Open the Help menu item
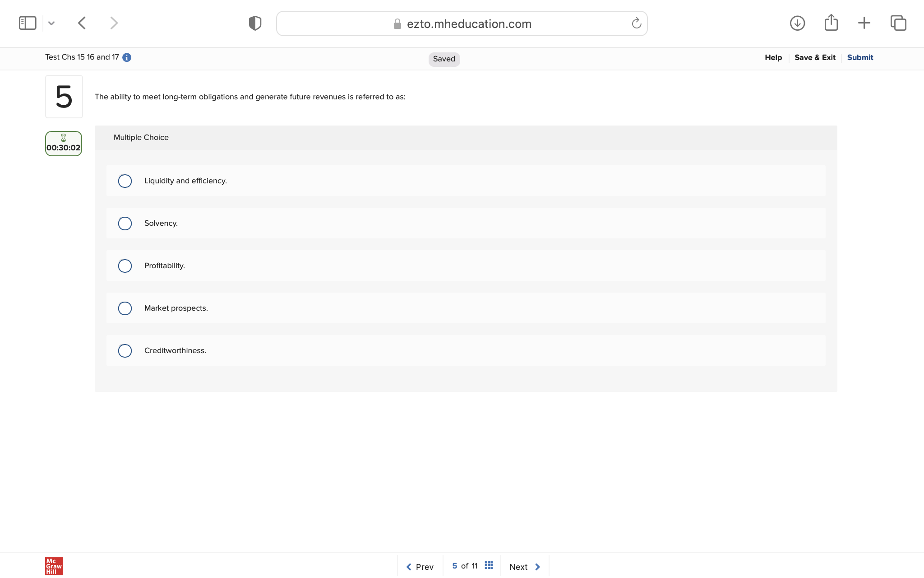Image resolution: width=924 pixels, height=578 pixels. (x=773, y=57)
